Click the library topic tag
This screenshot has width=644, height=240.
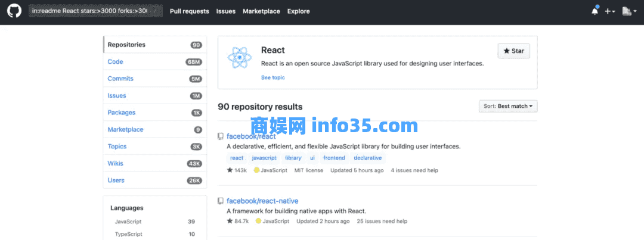pyautogui.click(x=293, y=158)
